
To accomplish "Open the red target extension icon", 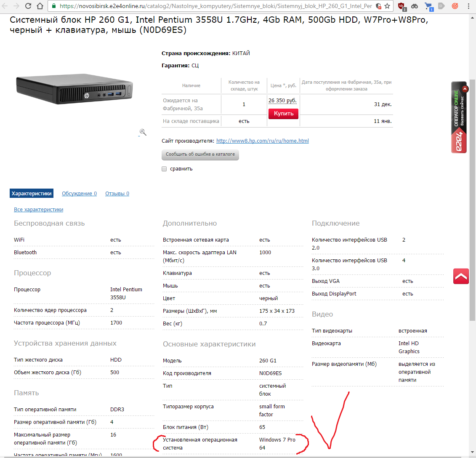I will pyautogui.click(x=455, y=6).
